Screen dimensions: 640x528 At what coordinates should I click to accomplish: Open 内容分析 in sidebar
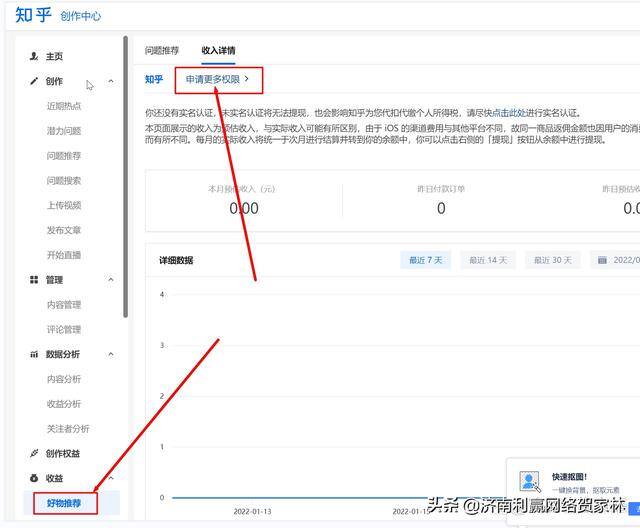(64, 379)
